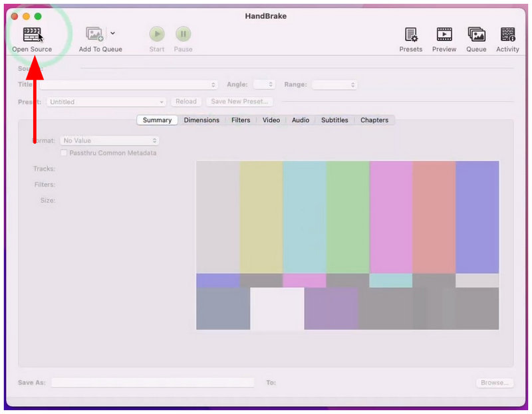Open the Preview window icon
Screen dimensions: 532x414
tap(444, 35)
